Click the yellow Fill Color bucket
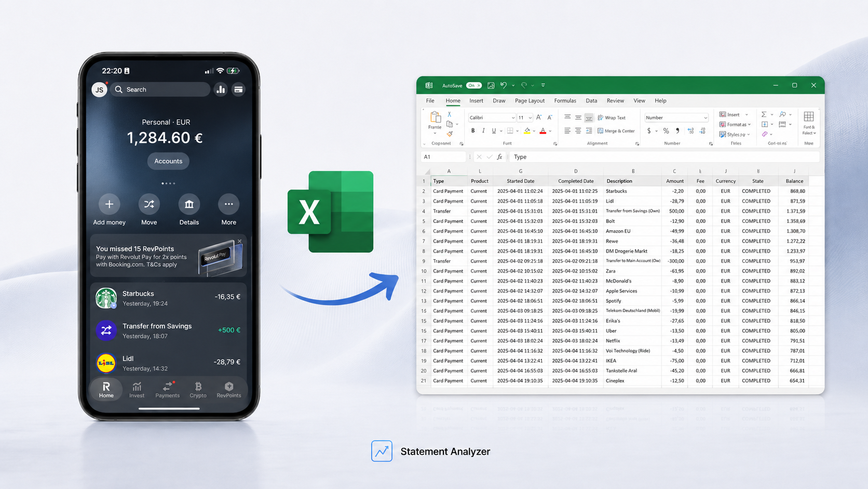Screen dimensions: 868x489 (x=527, y=131)
